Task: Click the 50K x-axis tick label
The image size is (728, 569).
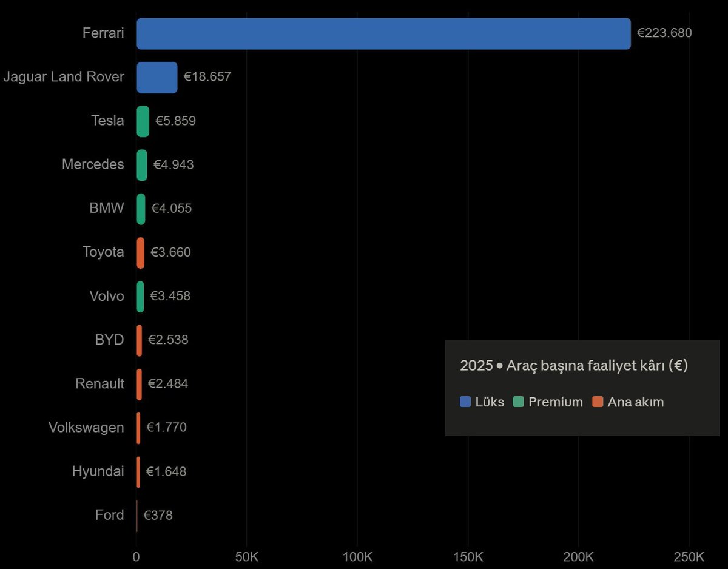Action: (x=247, y=557)
